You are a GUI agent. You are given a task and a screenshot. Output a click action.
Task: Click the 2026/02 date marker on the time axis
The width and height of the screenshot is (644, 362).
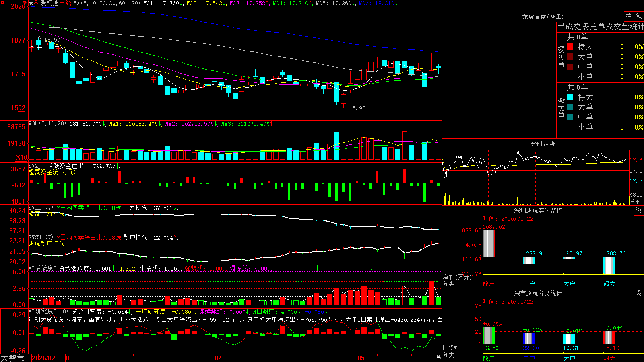tap(43, 358)
